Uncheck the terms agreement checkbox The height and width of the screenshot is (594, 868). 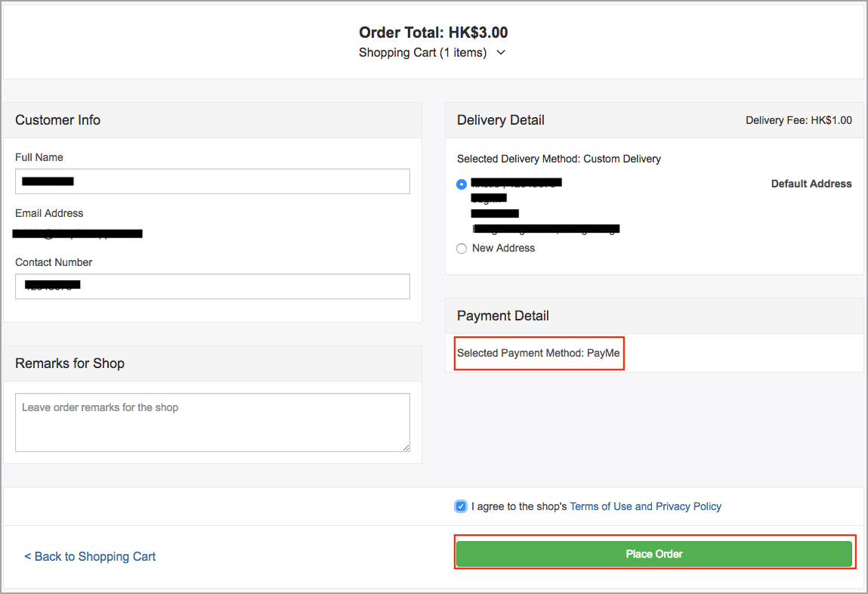tap(461, 506)
